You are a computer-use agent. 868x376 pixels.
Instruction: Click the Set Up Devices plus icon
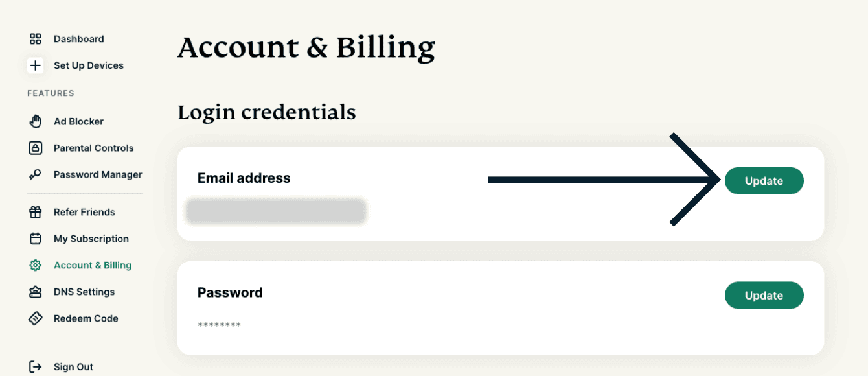pos(36,65)
